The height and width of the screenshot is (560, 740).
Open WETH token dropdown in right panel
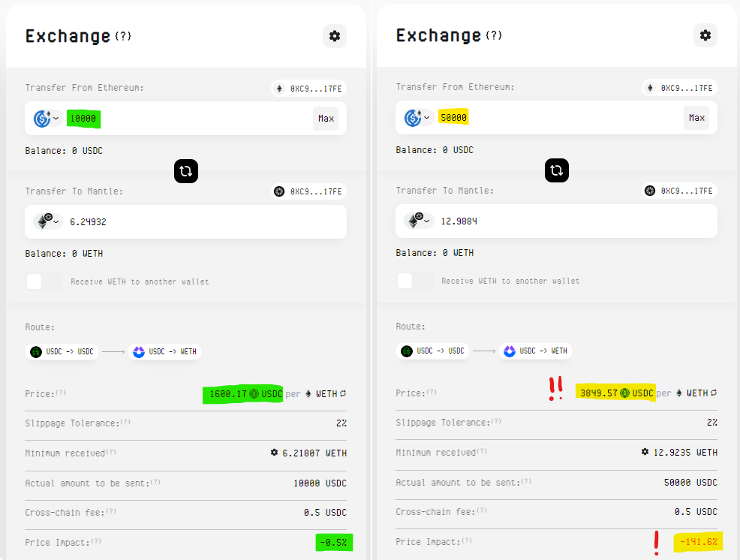tap(417, 221)
